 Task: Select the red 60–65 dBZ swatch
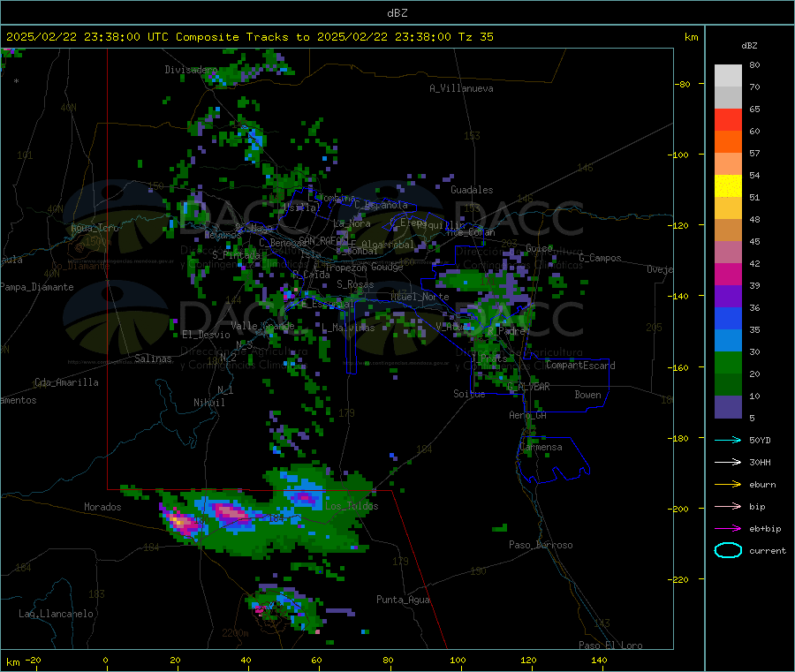[x=728, y=119]
